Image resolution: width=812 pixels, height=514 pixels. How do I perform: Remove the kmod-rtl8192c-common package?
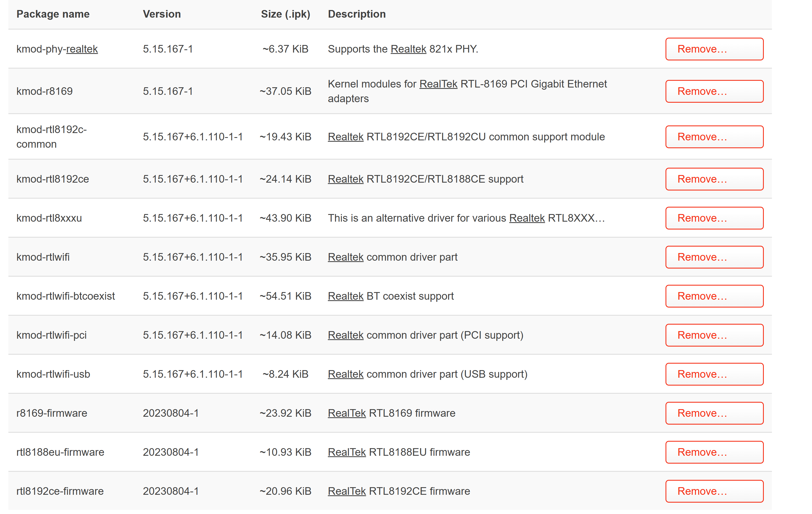[x=714, y=137]
